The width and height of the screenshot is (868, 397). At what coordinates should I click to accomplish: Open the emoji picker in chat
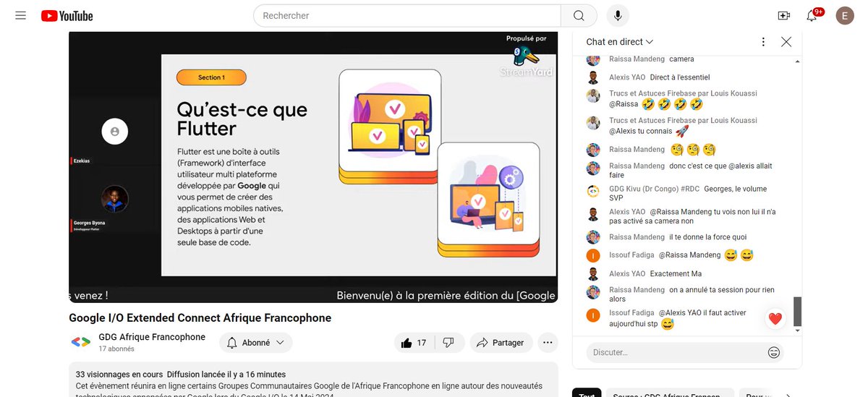[x=773, y=352]
